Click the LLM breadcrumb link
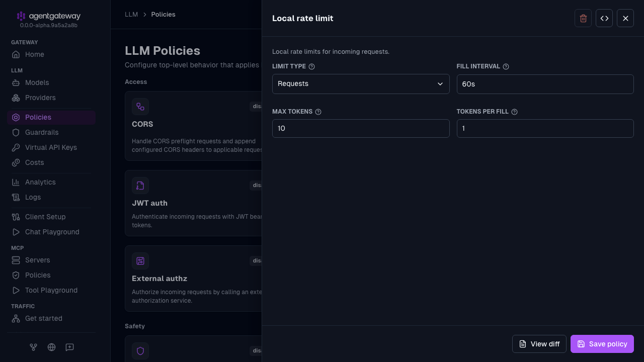Screen dimensions: 644x362 [x=131, y=15]
